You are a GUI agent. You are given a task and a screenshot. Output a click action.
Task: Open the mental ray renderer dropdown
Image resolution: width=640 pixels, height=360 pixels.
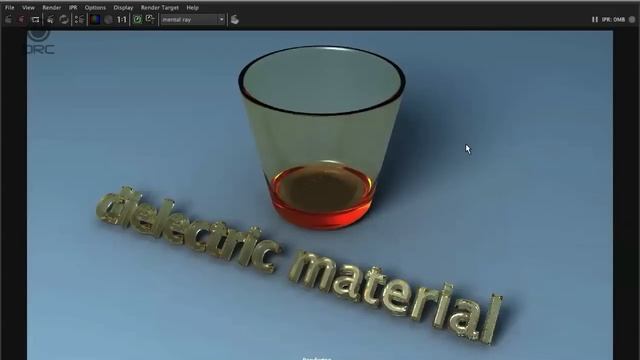pyautogui.click(x=193, y=19)
